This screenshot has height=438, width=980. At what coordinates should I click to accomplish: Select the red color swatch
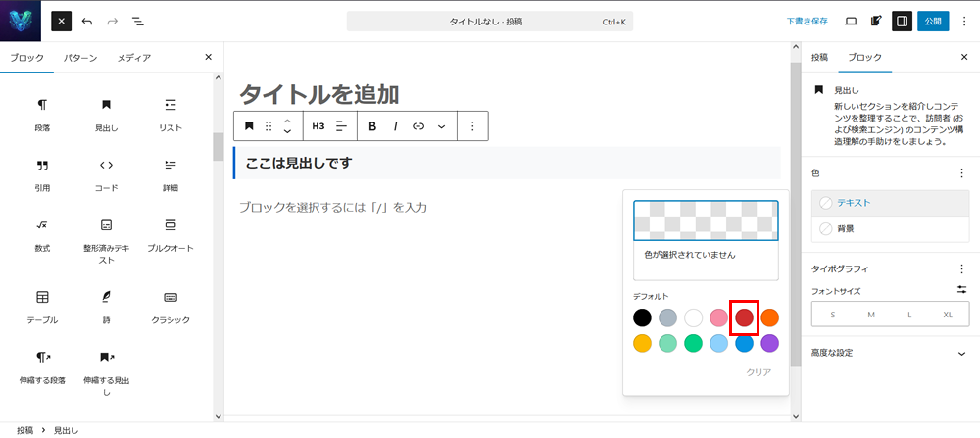pos(745,317)
